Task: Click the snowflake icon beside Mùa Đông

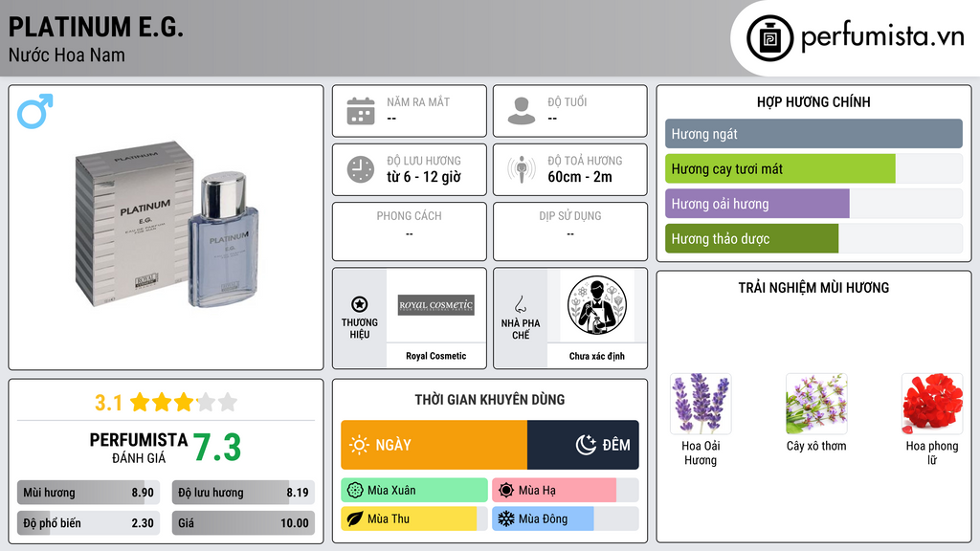Action: pos(506,518)
